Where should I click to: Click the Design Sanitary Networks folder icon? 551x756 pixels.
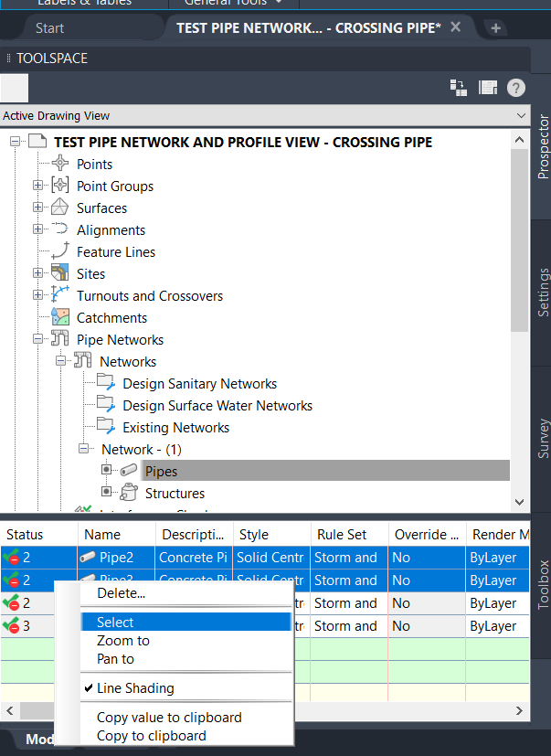(106, 382)
